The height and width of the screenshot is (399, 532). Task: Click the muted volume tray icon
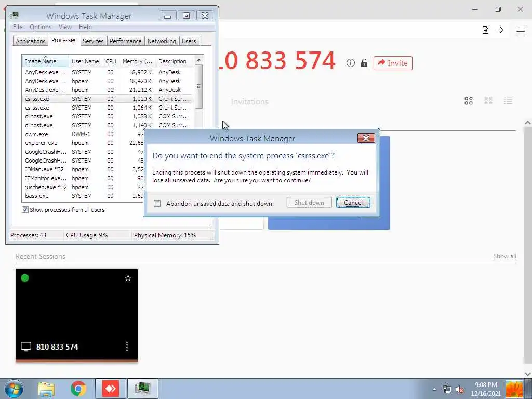pos(460,389)
